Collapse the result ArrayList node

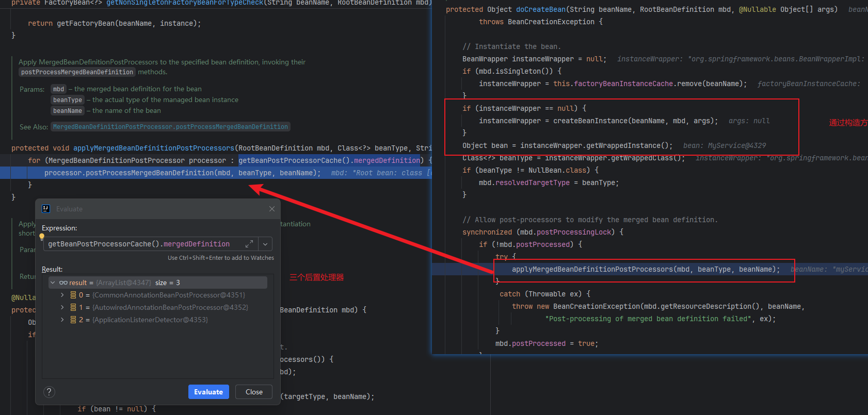pyautogui.click(x=53, y=283)
